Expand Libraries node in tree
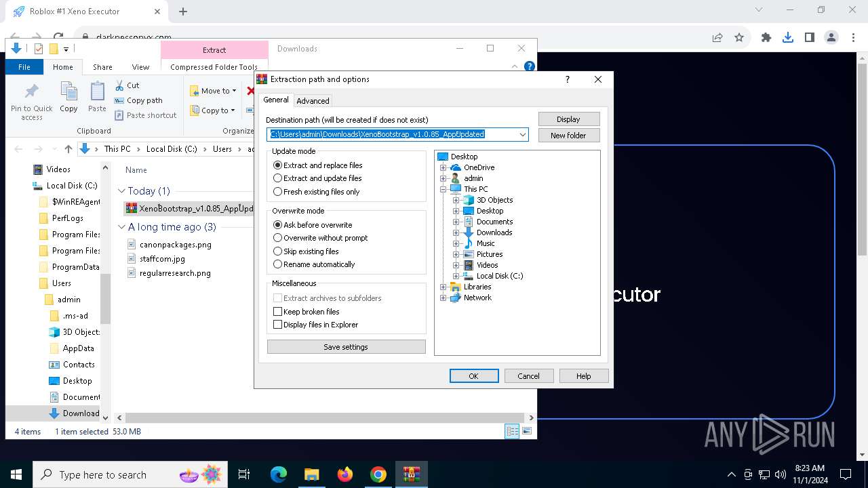 tap(443, 287)
